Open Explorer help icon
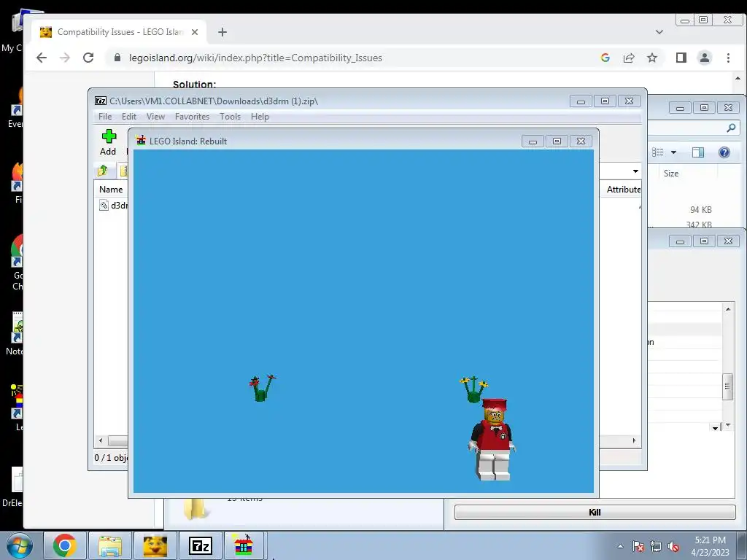The height and width of the screenshot is (560, 747). [724, 152]
